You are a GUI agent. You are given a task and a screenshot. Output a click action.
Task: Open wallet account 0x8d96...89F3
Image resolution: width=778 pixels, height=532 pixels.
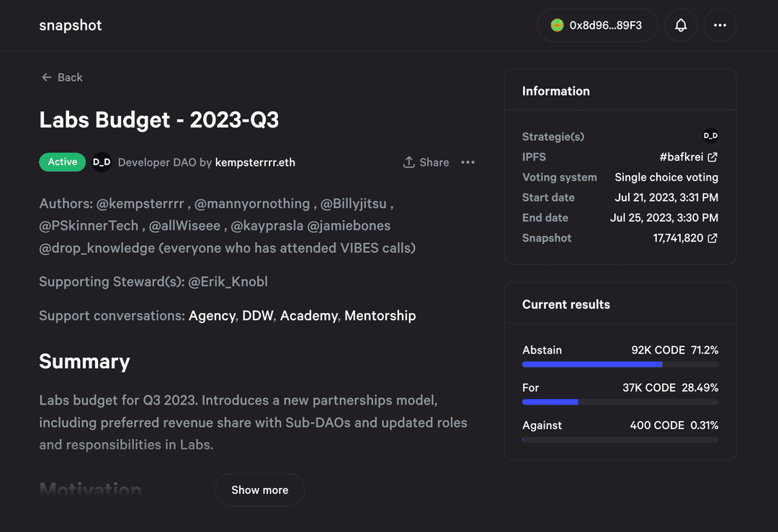(x=597, y=25)
